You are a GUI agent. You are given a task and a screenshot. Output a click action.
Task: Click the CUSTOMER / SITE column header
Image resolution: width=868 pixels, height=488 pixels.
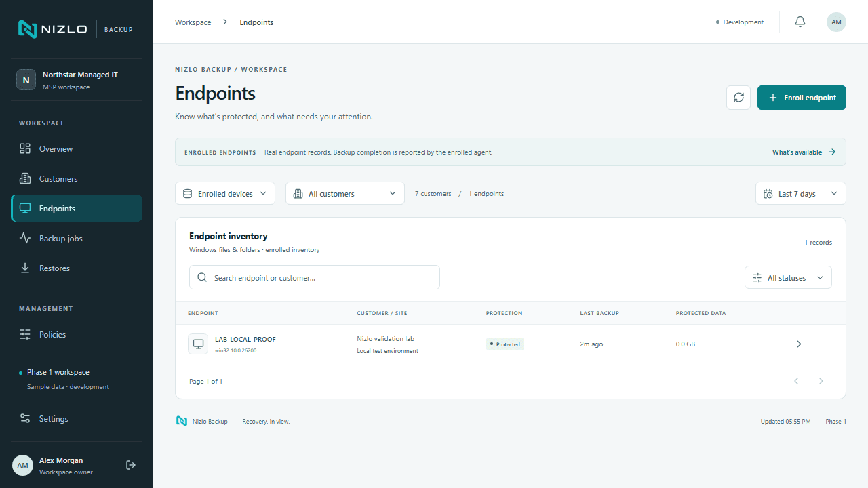pyautogui.click(x=382, y=313)
